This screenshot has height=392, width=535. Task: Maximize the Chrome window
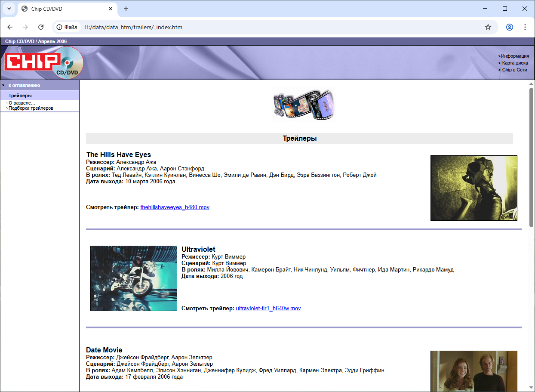[505, 9]
